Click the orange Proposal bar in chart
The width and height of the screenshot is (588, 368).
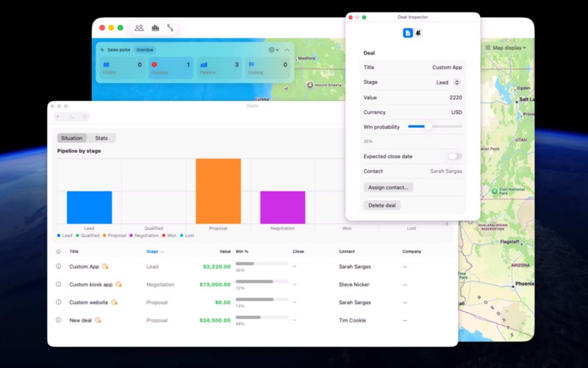(218, 191)
